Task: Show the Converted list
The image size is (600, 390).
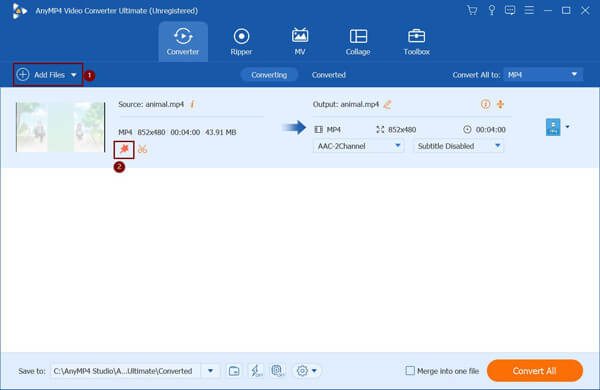Action: click(x=328, y=75)
